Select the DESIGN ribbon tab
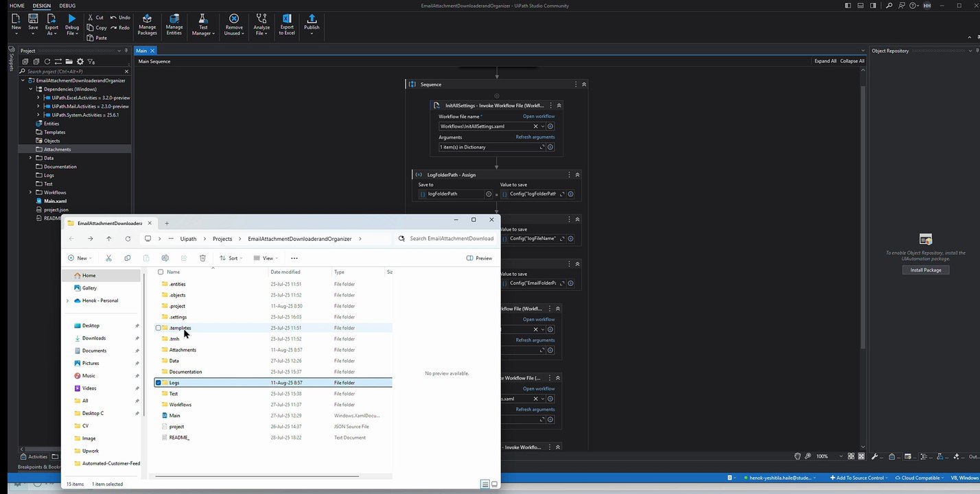The height and width of the screenshot is (494, 980). pos(42,5)
